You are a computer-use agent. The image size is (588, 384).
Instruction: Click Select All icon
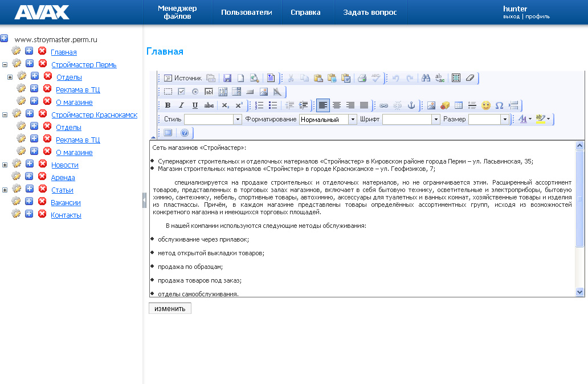tap(456, 78)
